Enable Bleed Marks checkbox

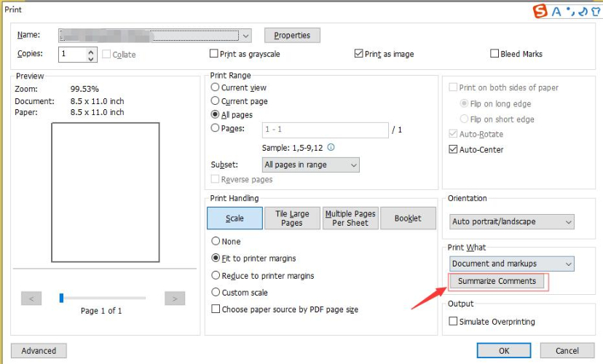pyautogui.click(x=494, y=53)
